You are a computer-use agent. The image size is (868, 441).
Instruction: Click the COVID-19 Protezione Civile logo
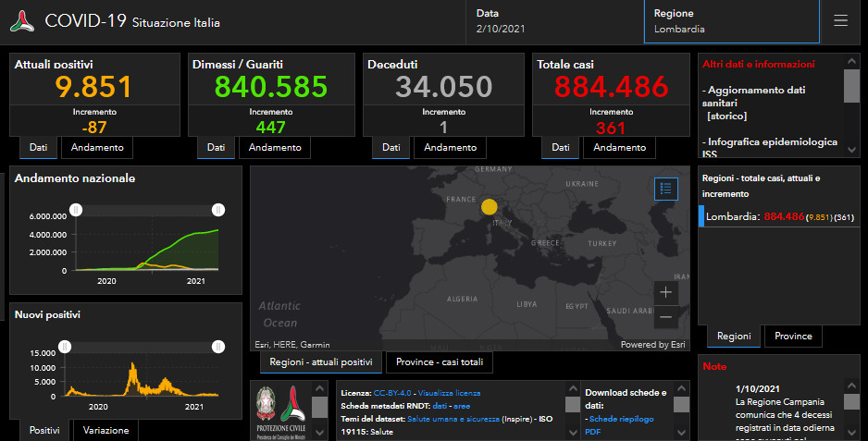coord(23,21)
